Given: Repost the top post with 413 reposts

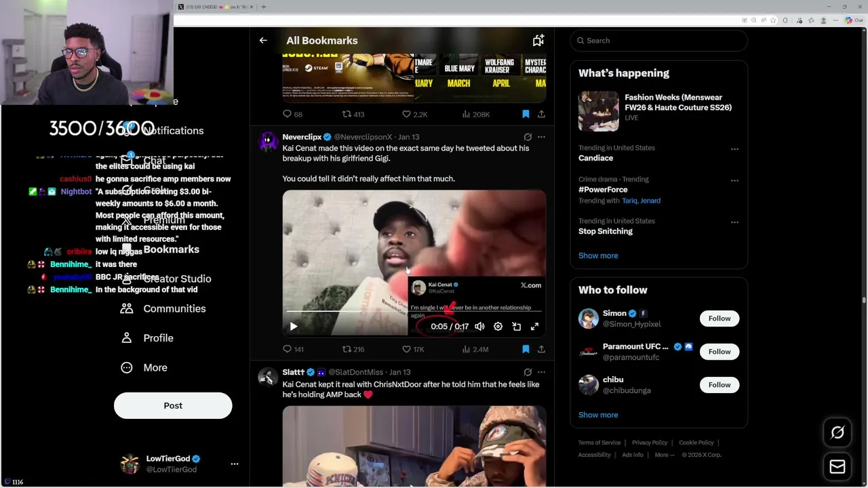Looking at the screenshot, I should 353,114.
